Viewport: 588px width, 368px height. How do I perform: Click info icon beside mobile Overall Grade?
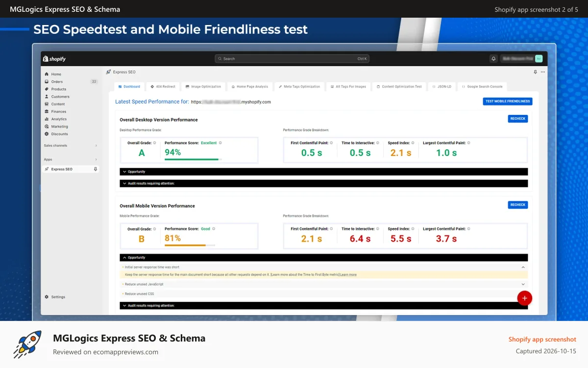154,229
